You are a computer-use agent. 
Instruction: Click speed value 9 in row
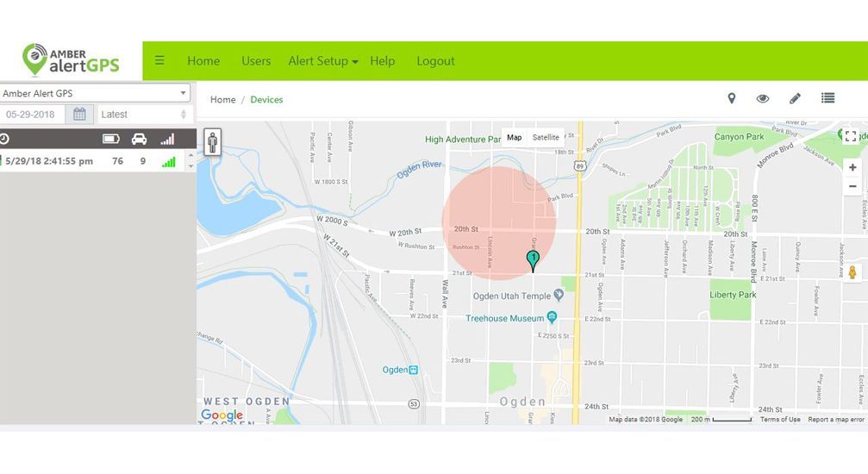tap(143, 161)
